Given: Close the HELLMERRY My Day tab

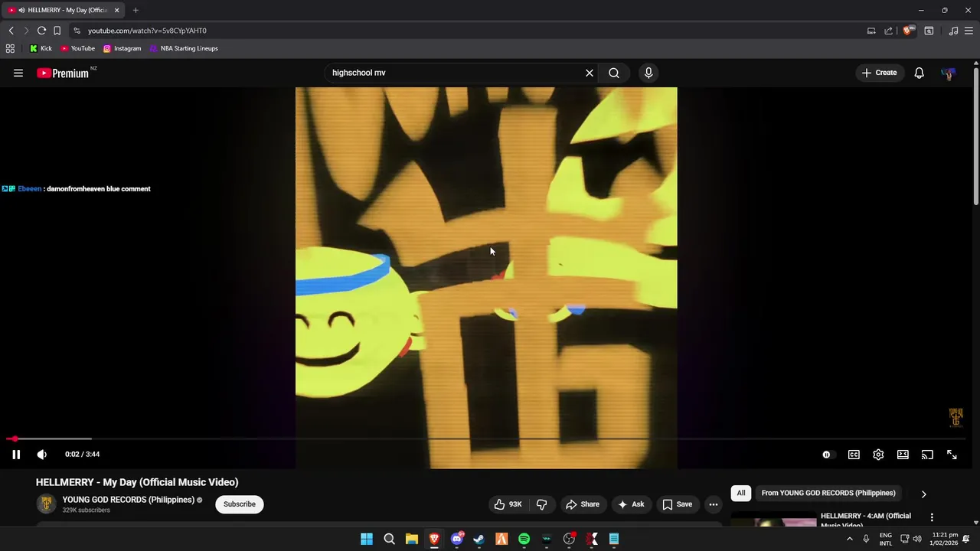Looking at the screenshot, I should point(117,10).
